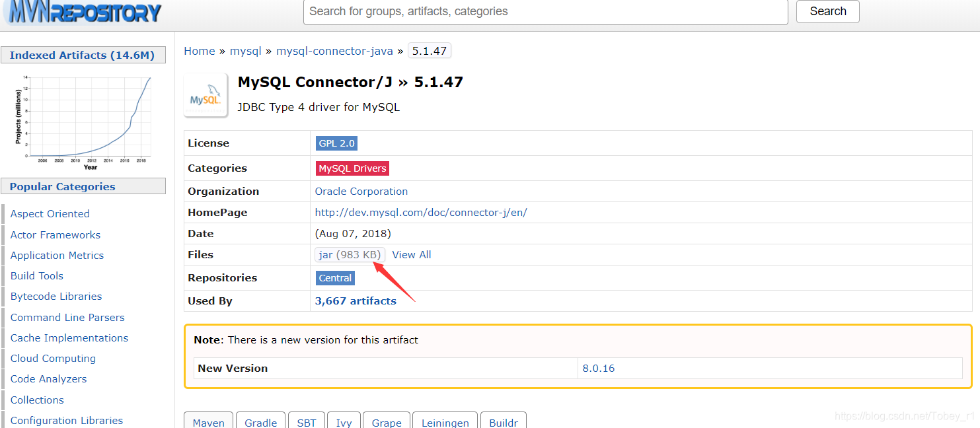Open the Actor Frameworks category
980x428 pixels.
tap(56, 235)
